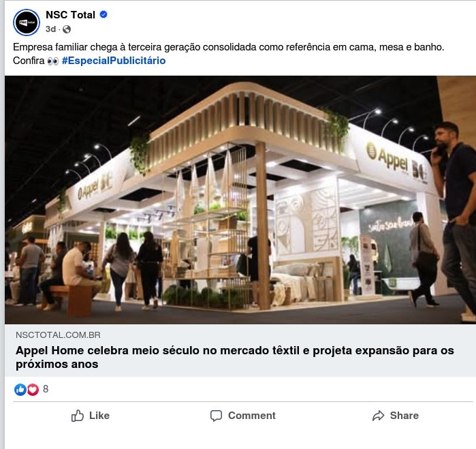Open the Appel Home celebra headline

235,357
